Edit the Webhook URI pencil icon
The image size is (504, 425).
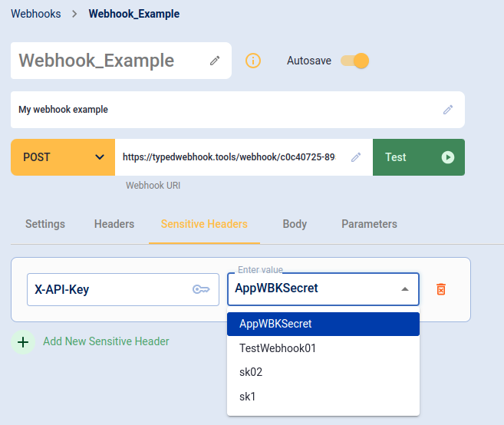pyautogui.click(x=356, y=157)
